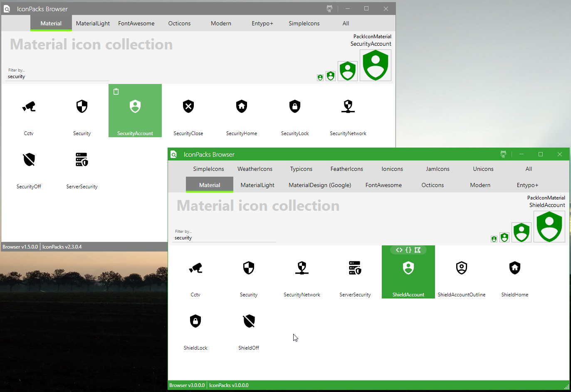Click the largest ShieldAccount preview square
Screen dimensions: 571x392
click(549, 227)
